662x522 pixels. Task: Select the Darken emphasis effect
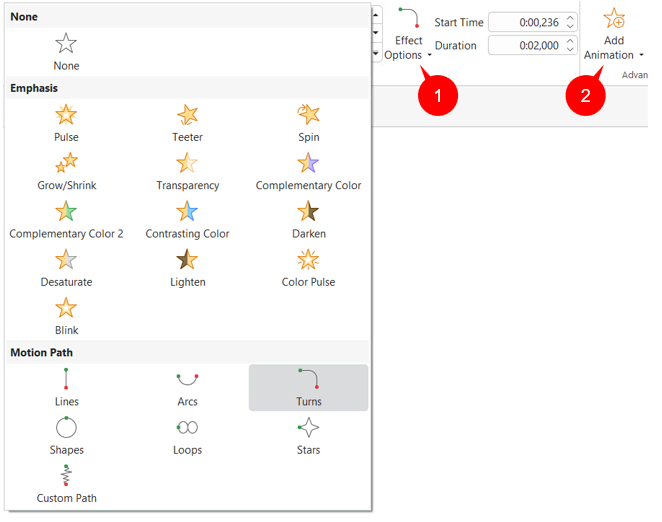click(x=308, y=212)
